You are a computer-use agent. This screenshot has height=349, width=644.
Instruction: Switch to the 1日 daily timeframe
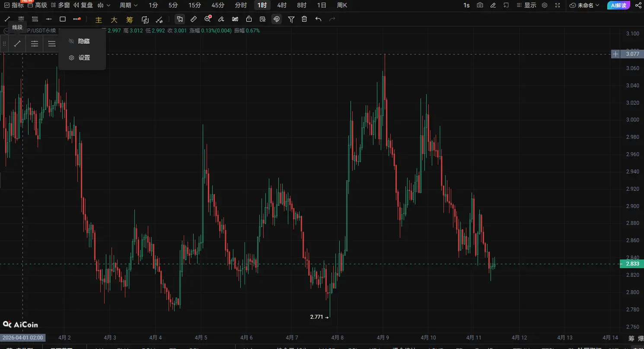click(x=322, y=5)
